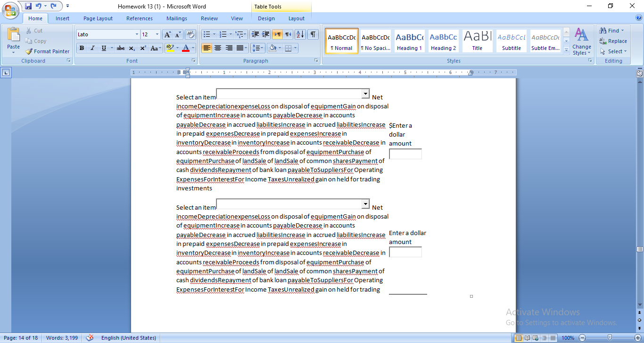Switch to the References ribbon tab

[x=140, y=18]
